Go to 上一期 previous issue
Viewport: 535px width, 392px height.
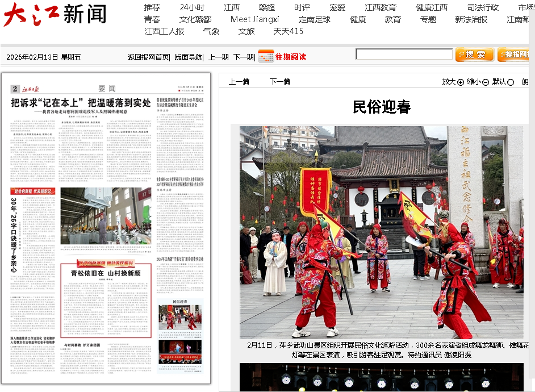[x=218, y=57]
